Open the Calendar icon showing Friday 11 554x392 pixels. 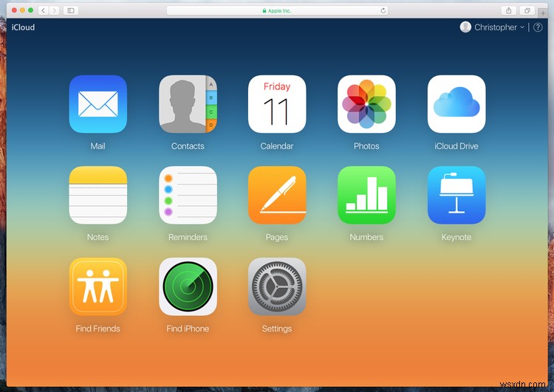click(x=277, y=104)
